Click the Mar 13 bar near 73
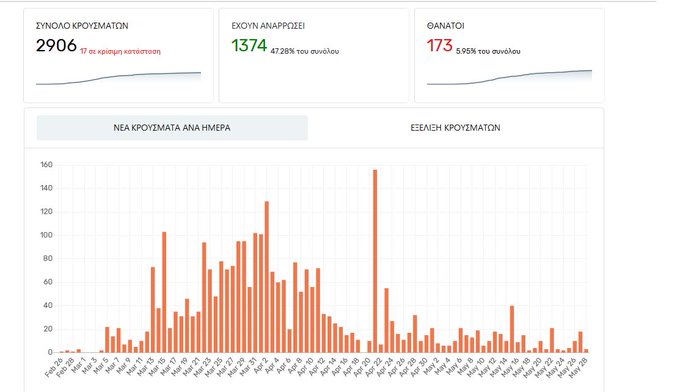 pyautogui.click(x=153, y=310)
